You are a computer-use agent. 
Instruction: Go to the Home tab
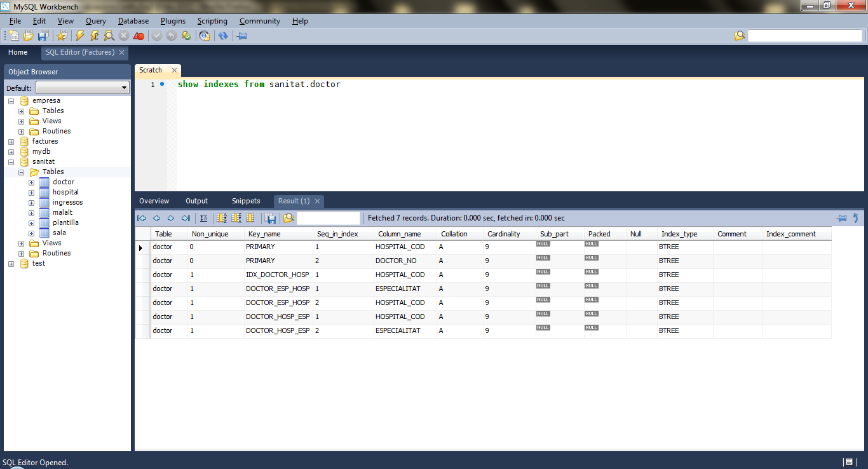[x=18, y=52]
